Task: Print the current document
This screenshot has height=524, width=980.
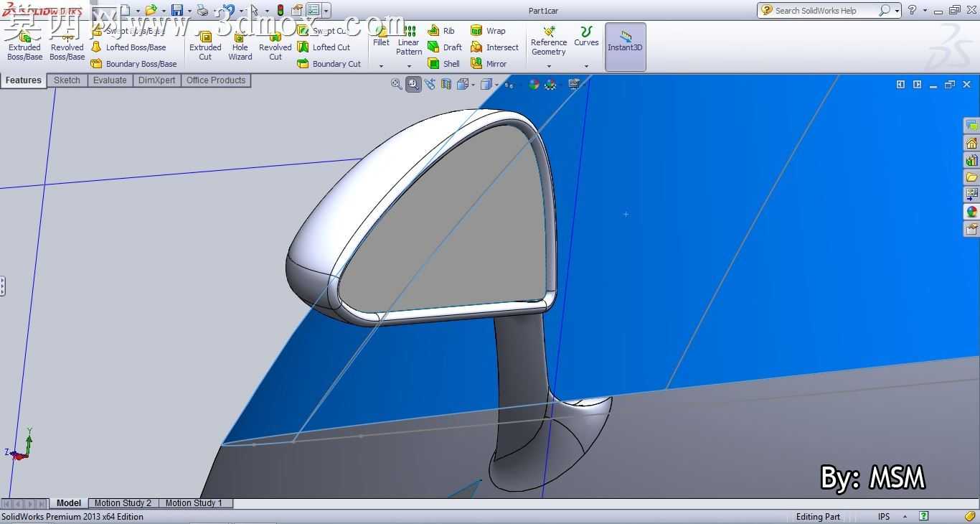Action: (202, 10)
